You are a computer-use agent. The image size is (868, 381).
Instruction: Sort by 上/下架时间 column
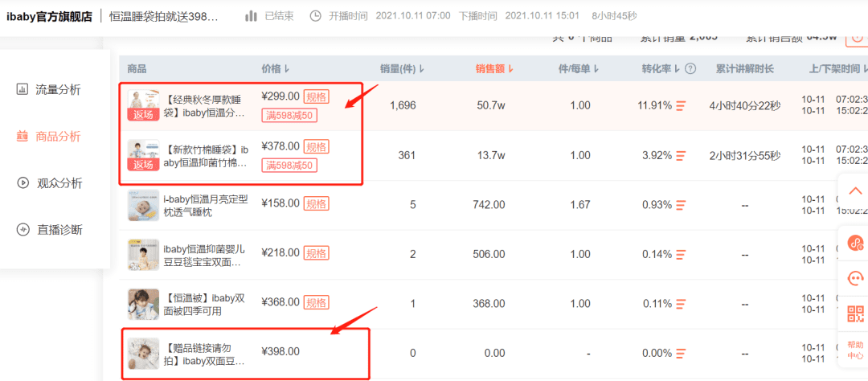click(837, 69)
